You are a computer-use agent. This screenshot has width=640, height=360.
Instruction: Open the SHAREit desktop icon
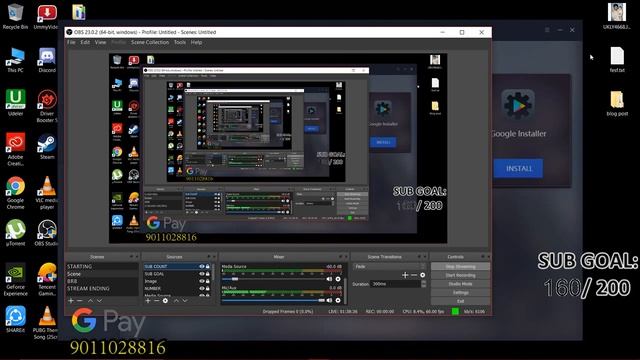tap(15, 319)
